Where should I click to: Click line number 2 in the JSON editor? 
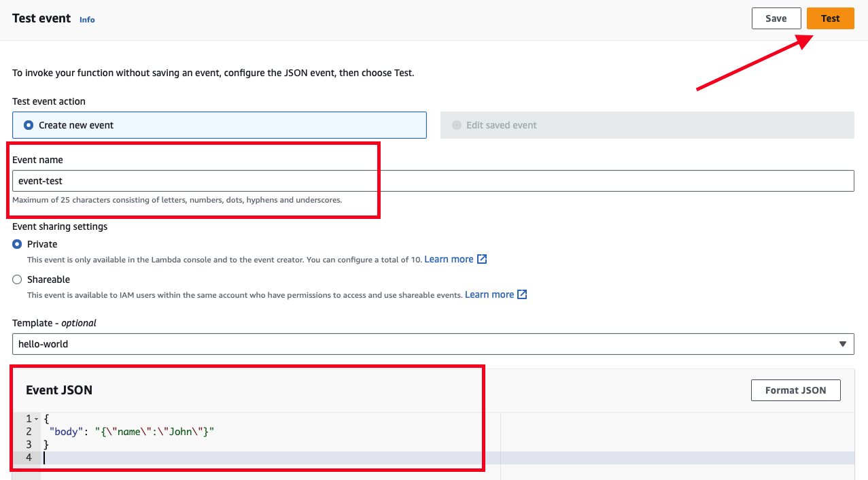(x=28, y=431)
